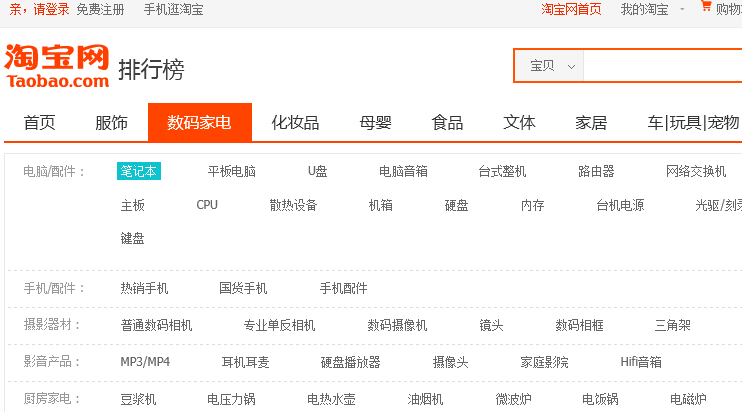Expand the 我的淘宝 dropdown arrow
Screen dimensions: 742x412
(682, 9)
